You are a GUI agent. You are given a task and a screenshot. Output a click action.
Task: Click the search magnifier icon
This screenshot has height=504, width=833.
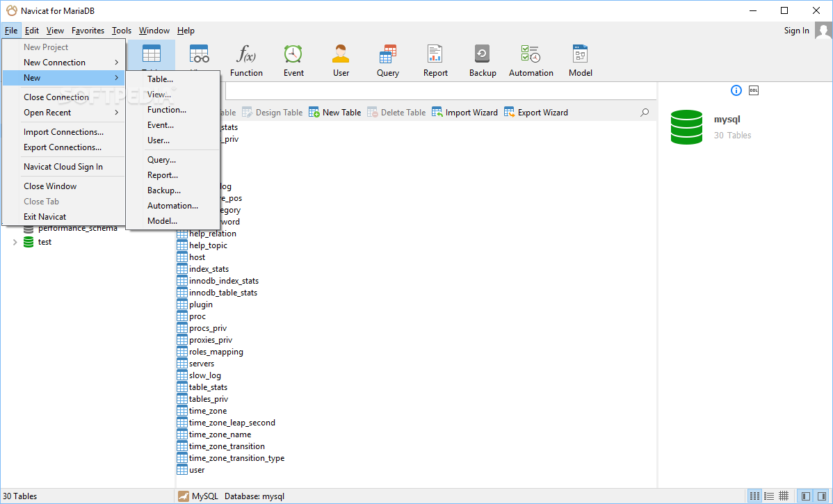645,113
